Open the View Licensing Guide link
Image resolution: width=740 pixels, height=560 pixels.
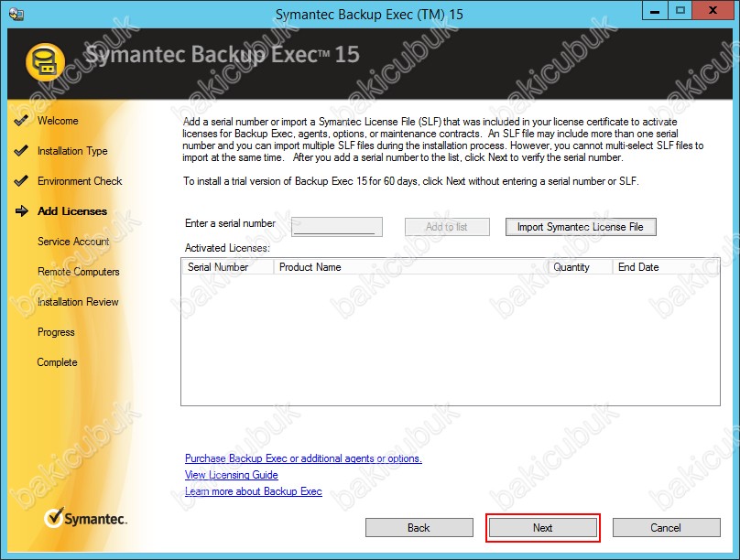231,475
